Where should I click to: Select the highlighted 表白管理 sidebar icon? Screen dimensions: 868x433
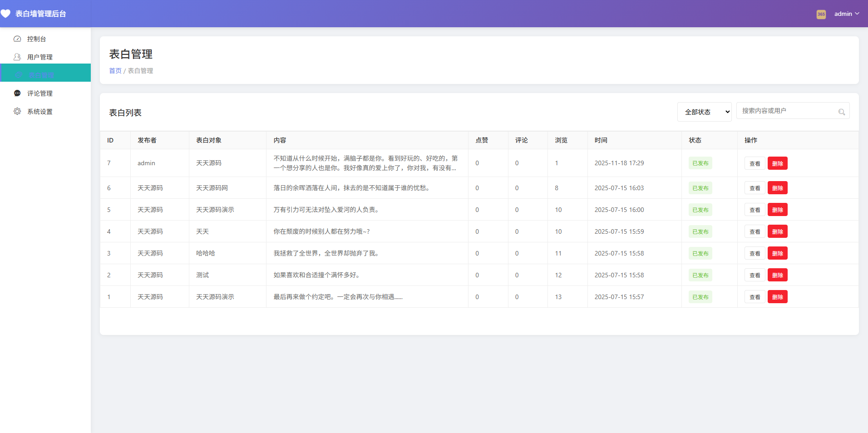coord(17,75)
